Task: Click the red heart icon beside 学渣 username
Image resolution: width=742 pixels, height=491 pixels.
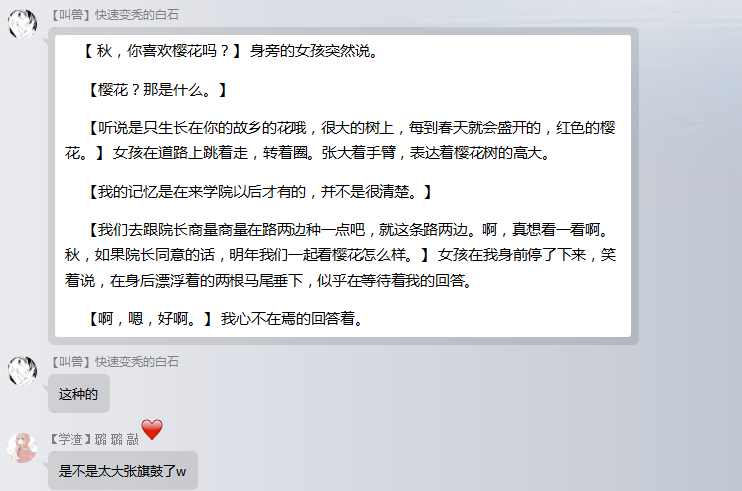Action: point(152,430)
